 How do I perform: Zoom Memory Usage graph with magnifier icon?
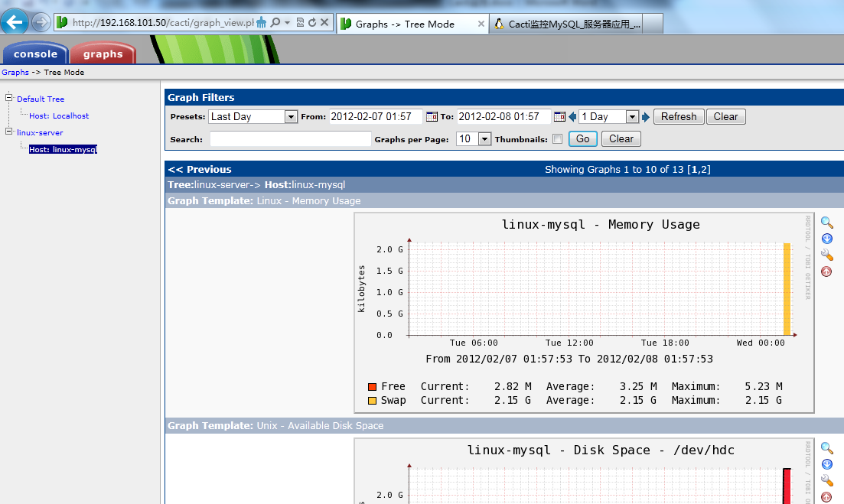click(x=826, y=222)
